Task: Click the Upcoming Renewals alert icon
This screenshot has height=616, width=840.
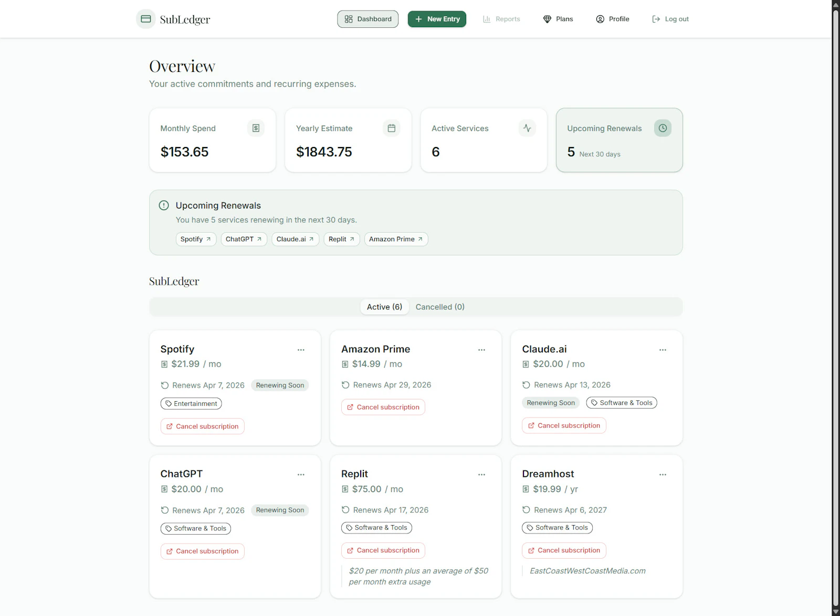Action: click(164, 205)
